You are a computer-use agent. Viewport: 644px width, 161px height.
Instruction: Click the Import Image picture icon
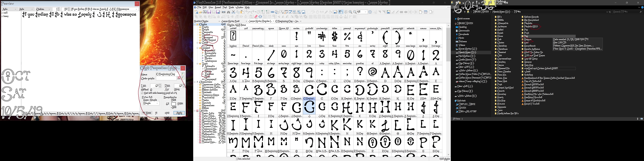pyautogui.click(x=389, y=12)
